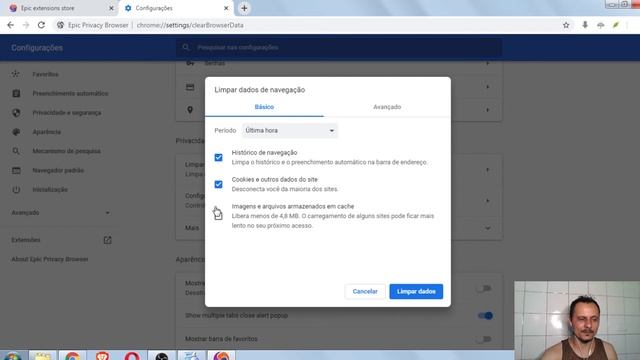
Task: Open Chrome from the Windows taskbar
Action: pos(72,356)
